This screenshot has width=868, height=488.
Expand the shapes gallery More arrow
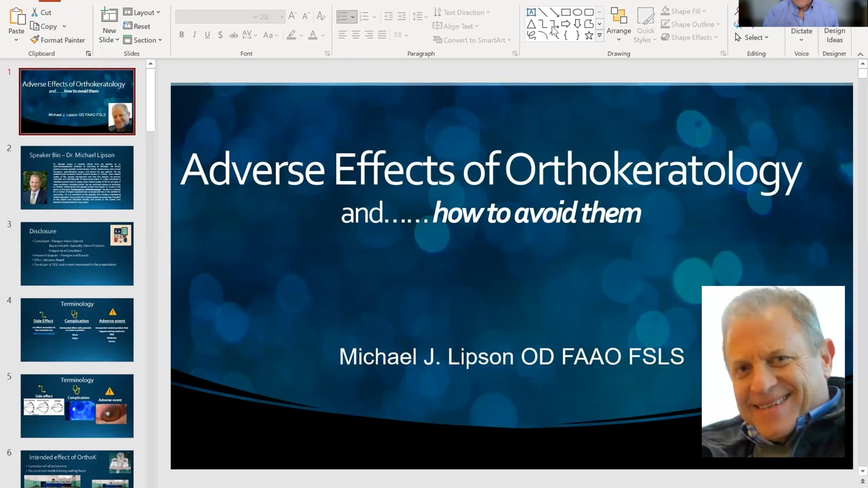coord(599,35)
